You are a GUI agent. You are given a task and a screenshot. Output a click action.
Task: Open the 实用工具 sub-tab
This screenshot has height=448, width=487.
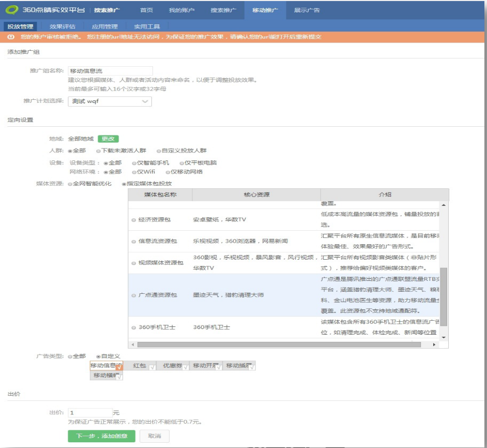[147, 26]
